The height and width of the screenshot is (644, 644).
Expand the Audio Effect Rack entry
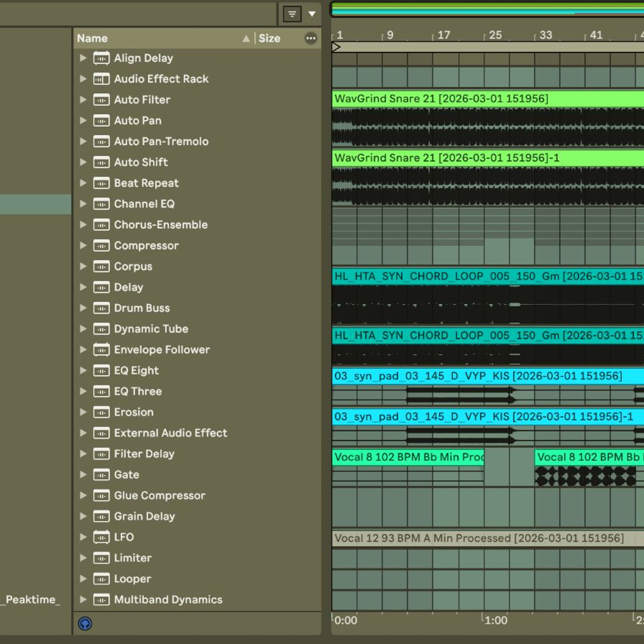tap(83, 79)
